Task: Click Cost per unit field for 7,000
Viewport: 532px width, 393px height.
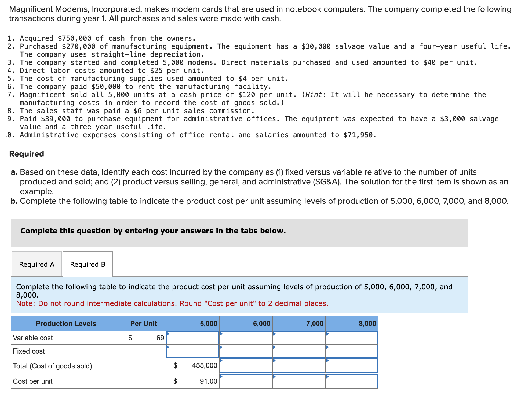Action: tap(299, 381)
